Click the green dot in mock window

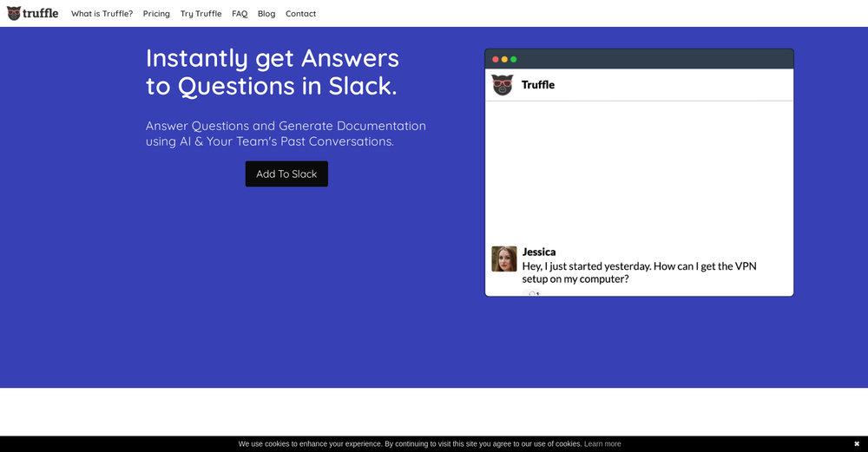(514, 59)
